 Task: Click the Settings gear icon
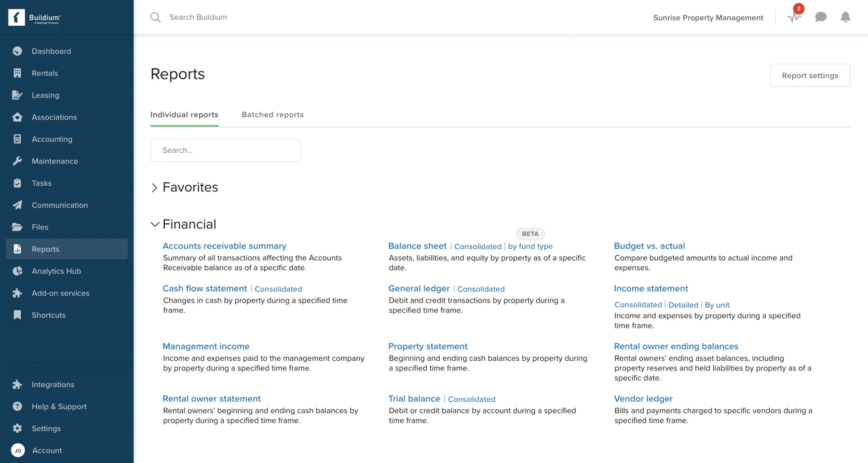[17, 428]
